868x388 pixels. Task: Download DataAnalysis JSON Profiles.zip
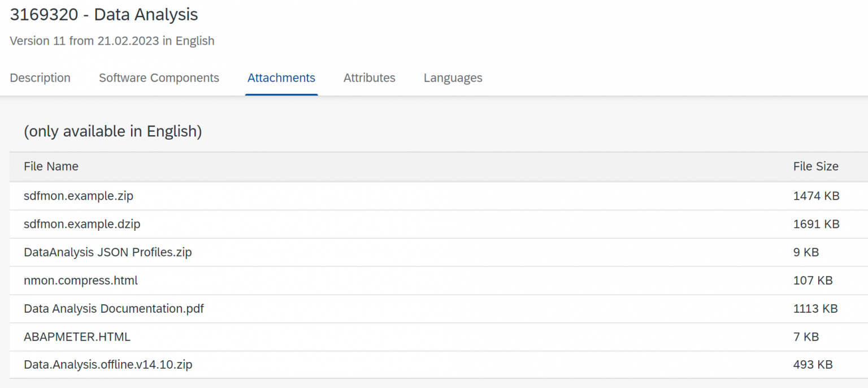click(x=107, y=253)
